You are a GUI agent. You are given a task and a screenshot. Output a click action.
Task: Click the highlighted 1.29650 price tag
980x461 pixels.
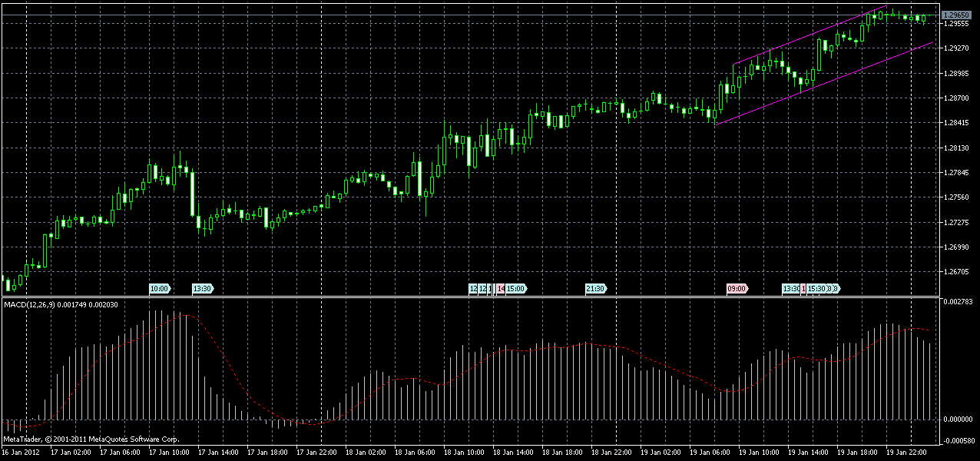click(957, 13)
